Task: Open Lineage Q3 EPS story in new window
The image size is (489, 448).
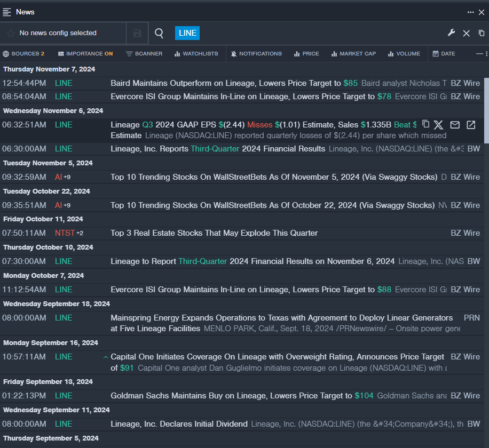Action: tap(471, 125)
